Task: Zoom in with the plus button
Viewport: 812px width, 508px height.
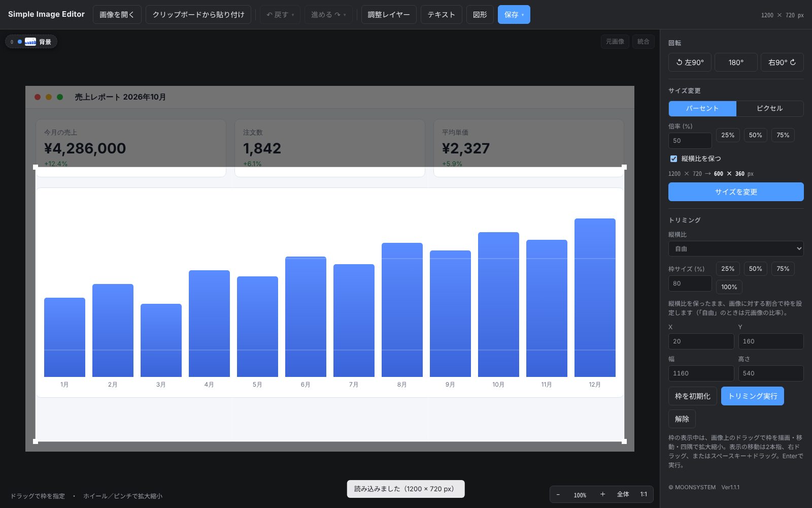Action: (602, 494)
